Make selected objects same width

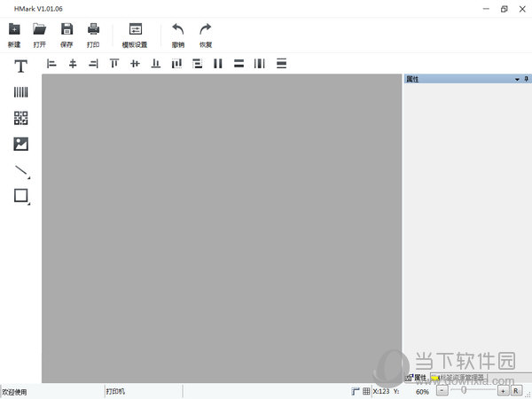[218, 64]
